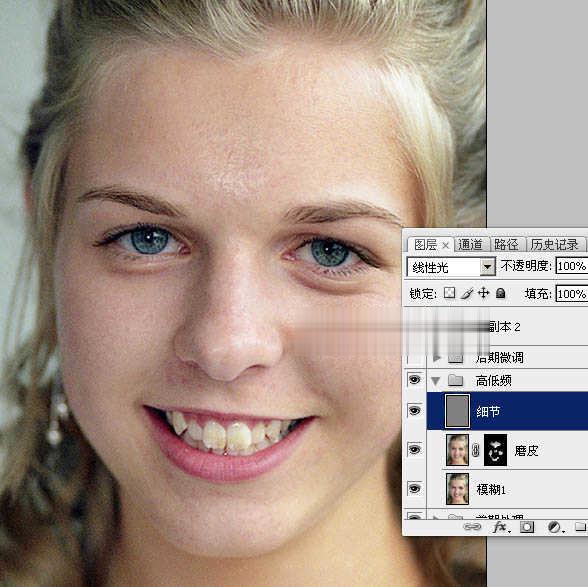Click the lock position move icon
The width and height of the screenshot is (588, 587).
(483, 293)
